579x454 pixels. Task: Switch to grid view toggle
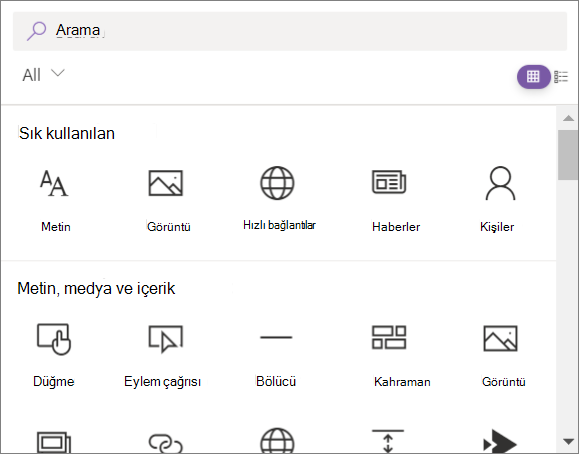533,77
